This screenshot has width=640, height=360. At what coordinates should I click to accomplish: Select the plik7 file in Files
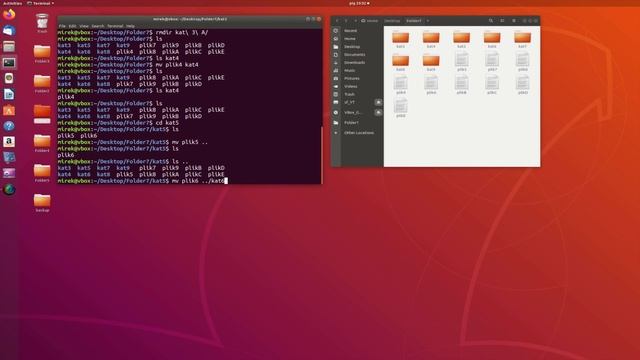click(x=492, y=62)
